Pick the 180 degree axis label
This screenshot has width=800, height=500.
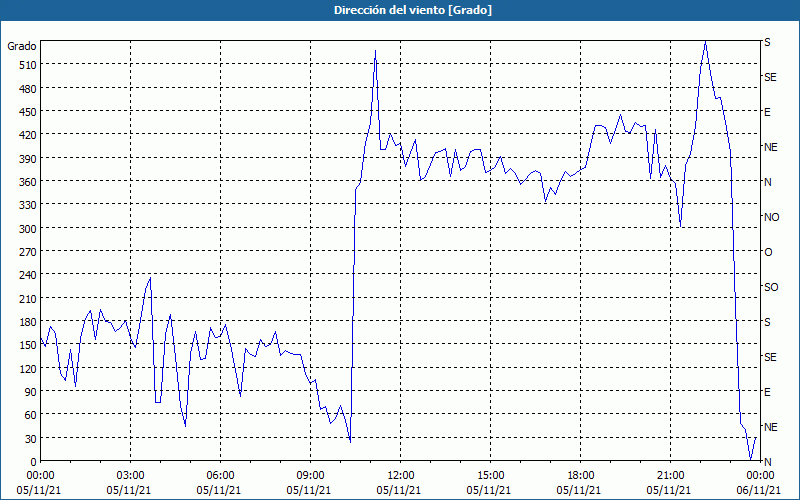coord(28,322)
